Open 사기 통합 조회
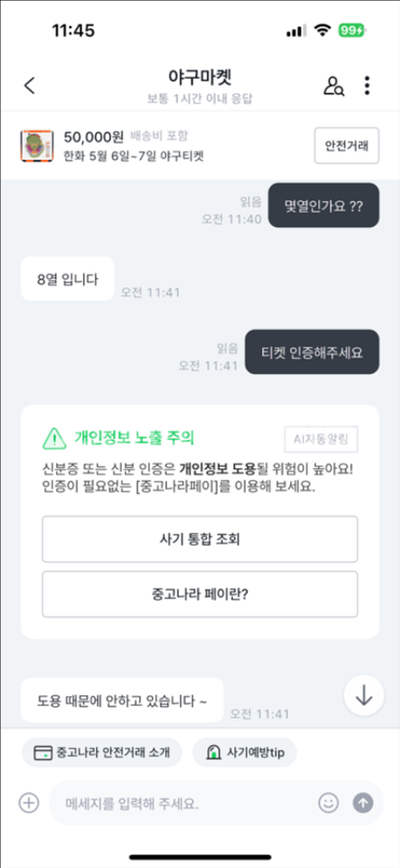 [x=200, y=539]
